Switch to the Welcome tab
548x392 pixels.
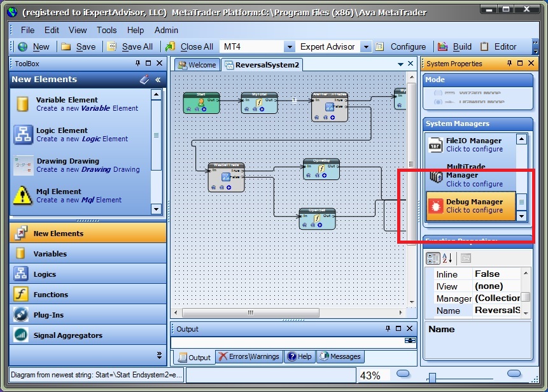(197, 65)
